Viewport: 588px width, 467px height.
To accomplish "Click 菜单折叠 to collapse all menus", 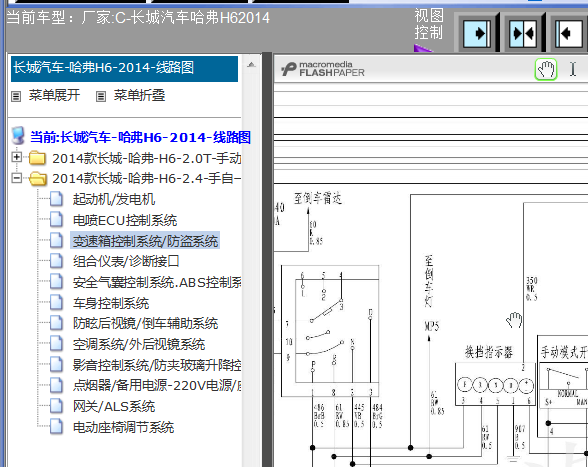I will click(139, 95).
